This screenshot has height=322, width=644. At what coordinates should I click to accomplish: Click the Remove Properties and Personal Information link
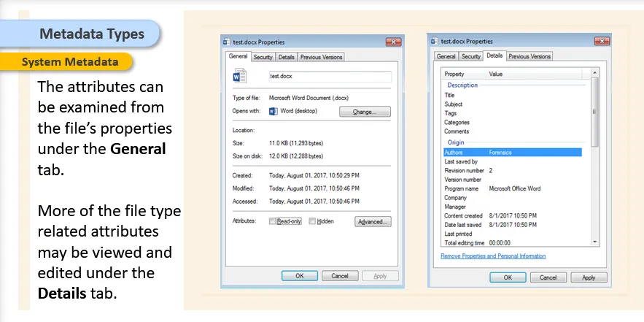pos(493,256)
